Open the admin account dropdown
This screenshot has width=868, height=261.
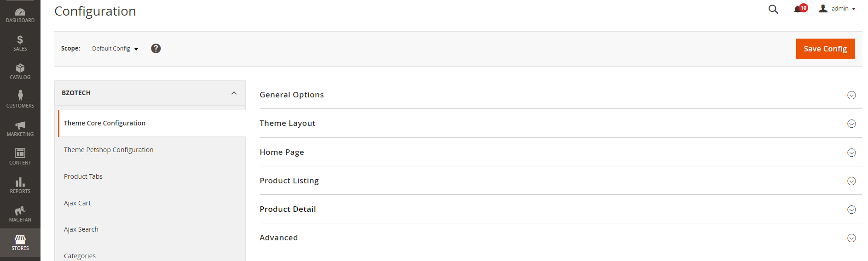tap(837, 9)
